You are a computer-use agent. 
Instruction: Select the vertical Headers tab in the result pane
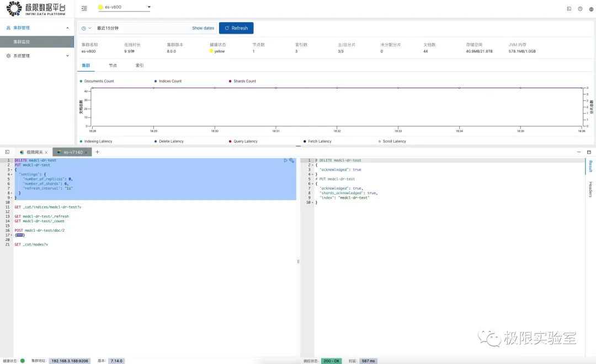590,189
